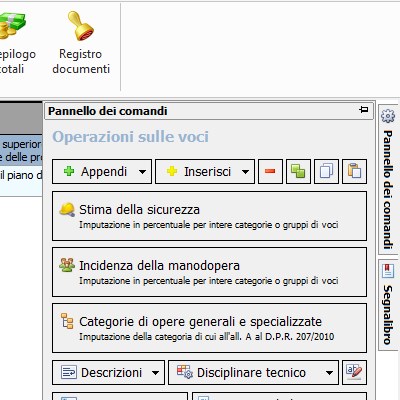400x400 pixels.
Task: Open Stima della sicurezza
Action: pos(209,216)
